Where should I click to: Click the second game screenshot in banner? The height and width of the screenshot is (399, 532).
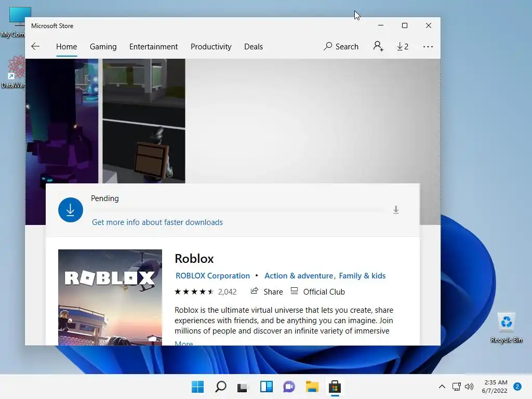point(144,121)
